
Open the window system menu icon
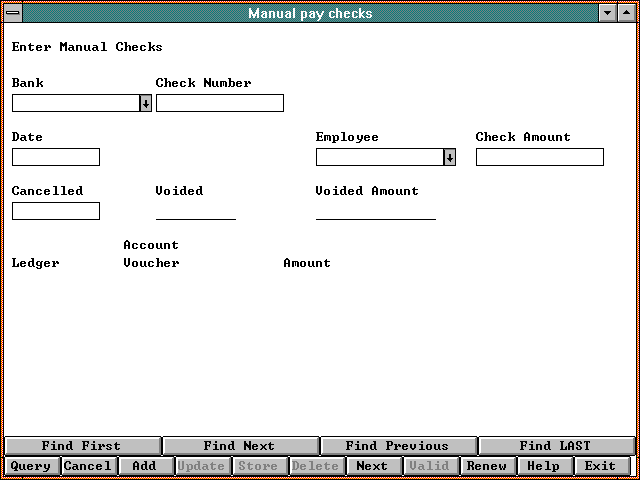14,13
